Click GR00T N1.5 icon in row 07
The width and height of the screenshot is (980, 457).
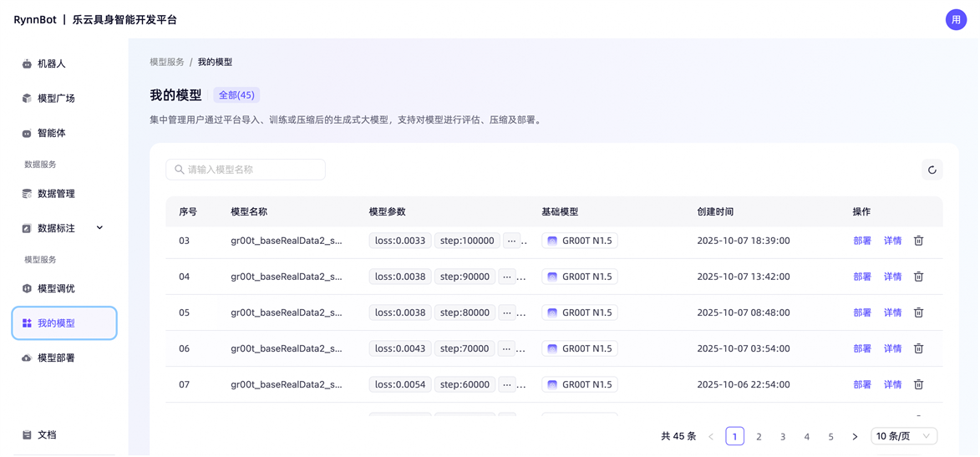552,384
